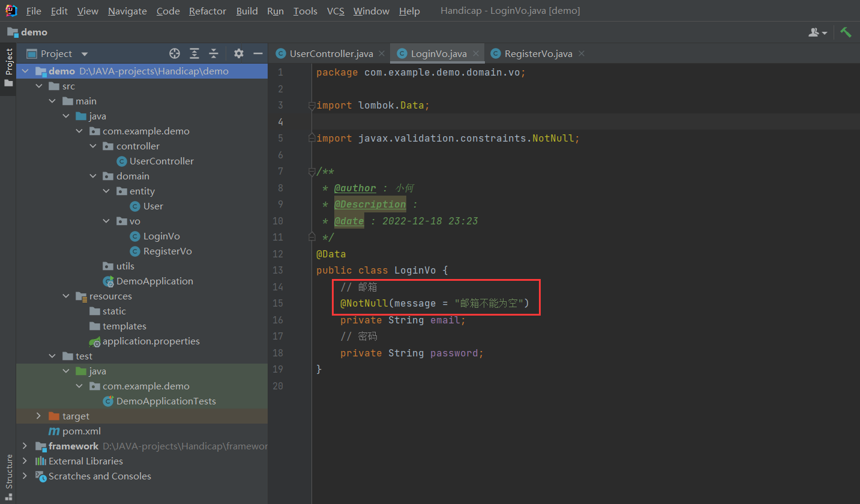Expand External Libraries node
The image size is (860, 504).
(25, 461)
